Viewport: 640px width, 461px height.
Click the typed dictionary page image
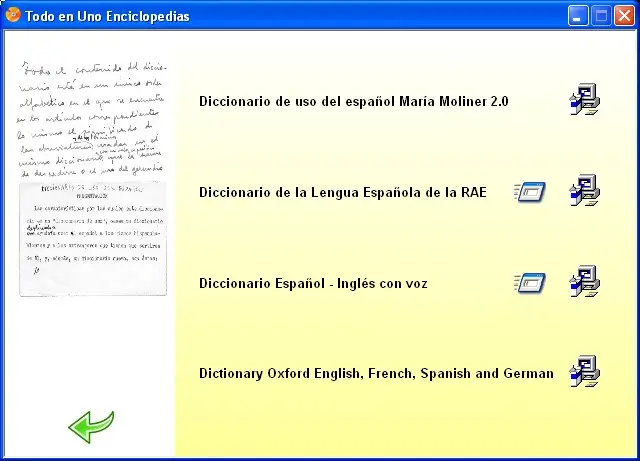point(93,238)
